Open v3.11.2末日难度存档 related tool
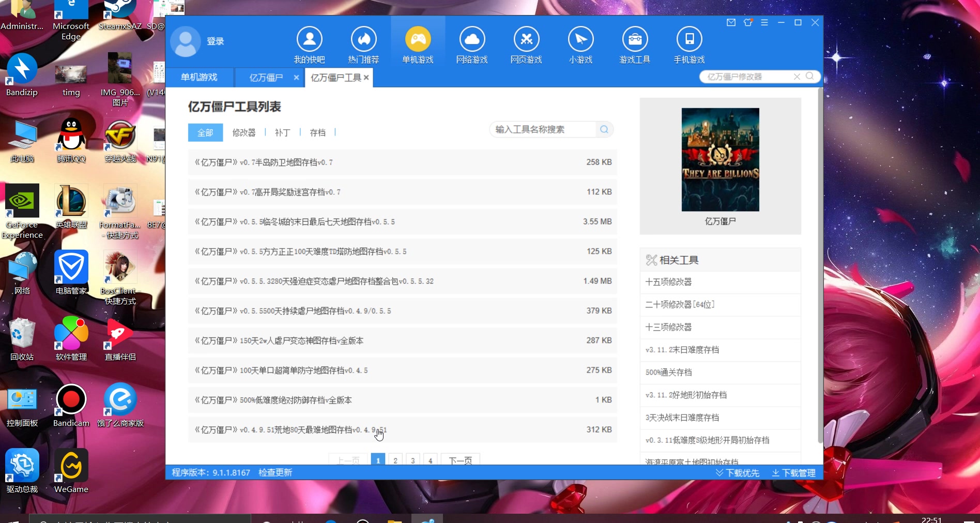Image resolution: width=980 pixels, height=523 pixels. pos(720,350)
